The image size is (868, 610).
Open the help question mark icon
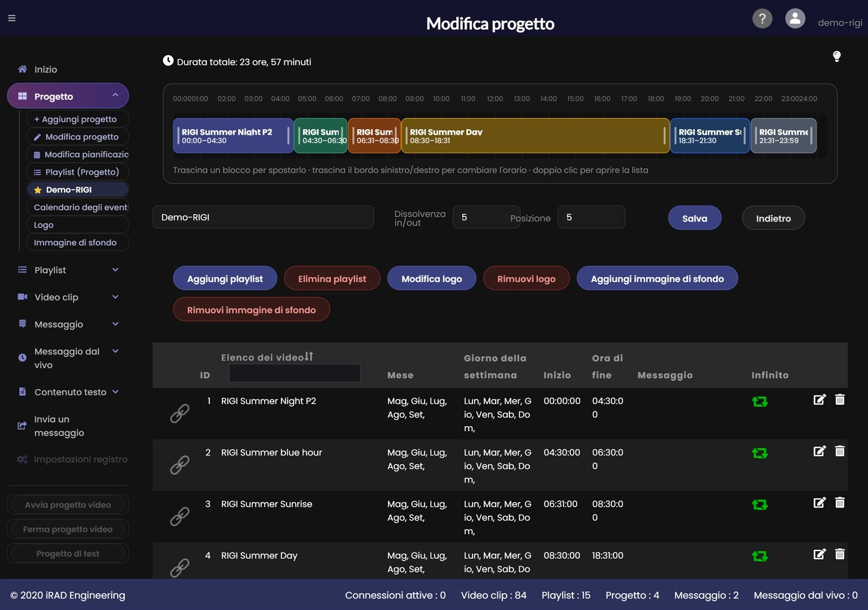tap(762, 18)
